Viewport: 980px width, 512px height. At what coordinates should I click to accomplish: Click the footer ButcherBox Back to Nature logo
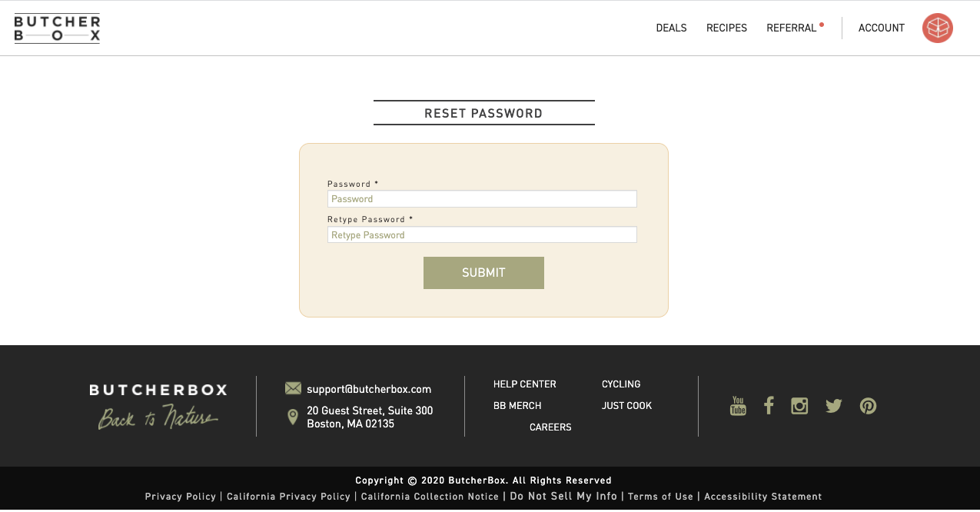tap(158, 406)
